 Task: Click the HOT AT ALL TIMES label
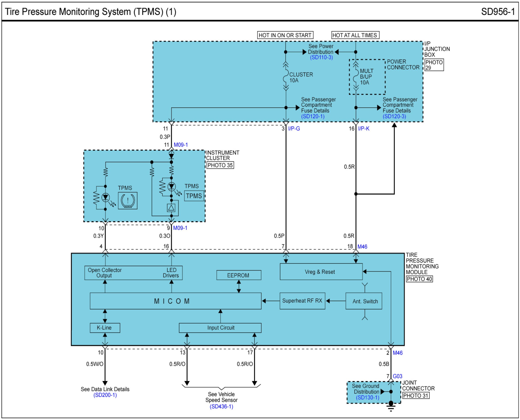[355, 35]
